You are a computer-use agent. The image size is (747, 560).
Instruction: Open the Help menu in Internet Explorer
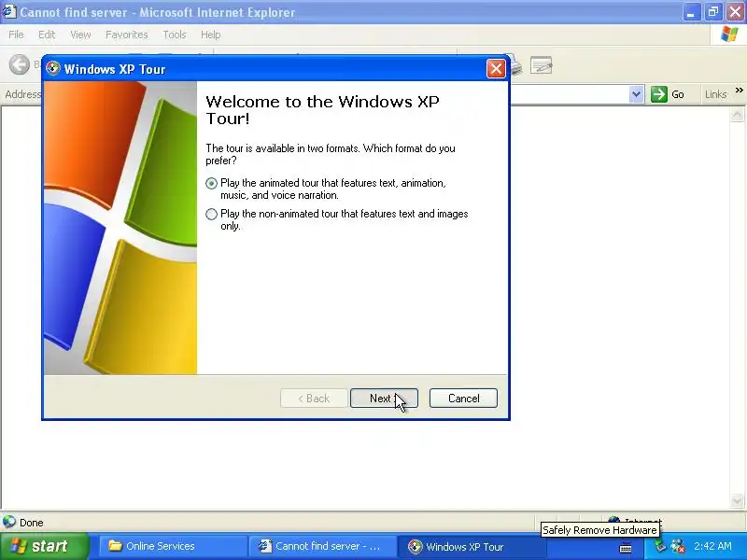(211, 35)
